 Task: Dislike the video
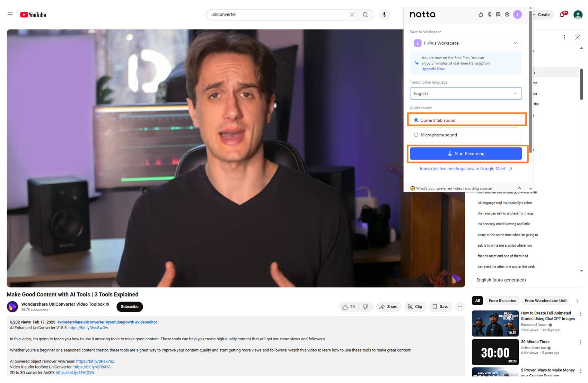(366, 307)
